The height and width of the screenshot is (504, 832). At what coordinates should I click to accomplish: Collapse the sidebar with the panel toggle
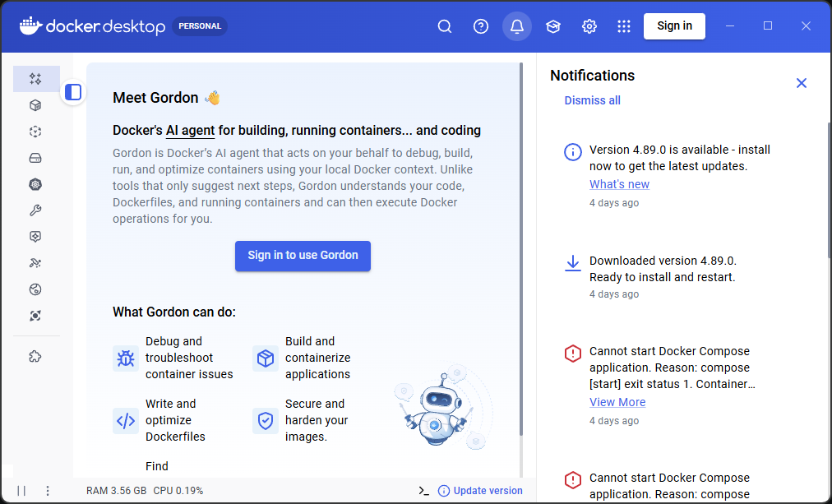[x=73, y=92]
